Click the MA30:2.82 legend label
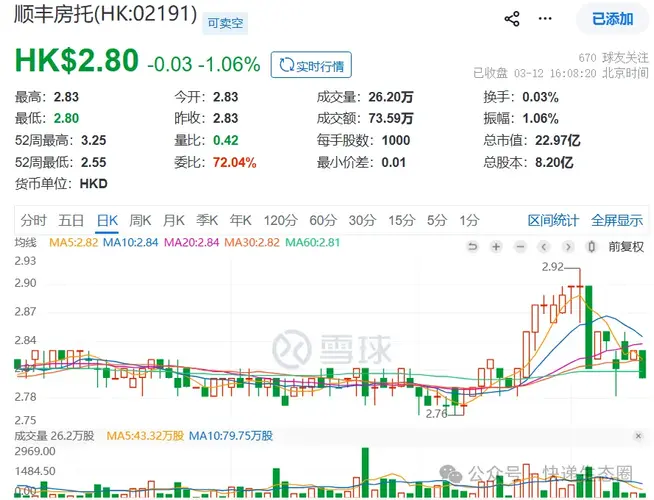Viewport: 654px width, 500px height. (x=252, y=242)
